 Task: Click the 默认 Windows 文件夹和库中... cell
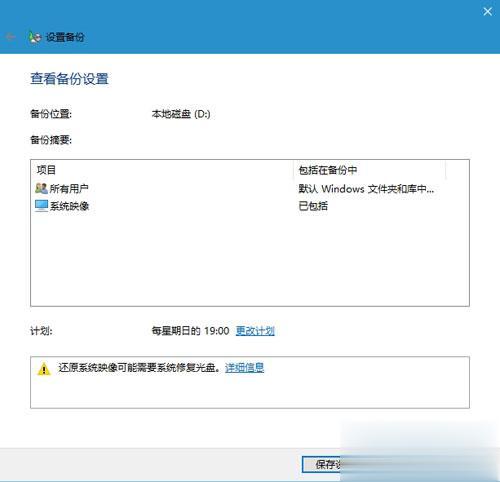366,189
